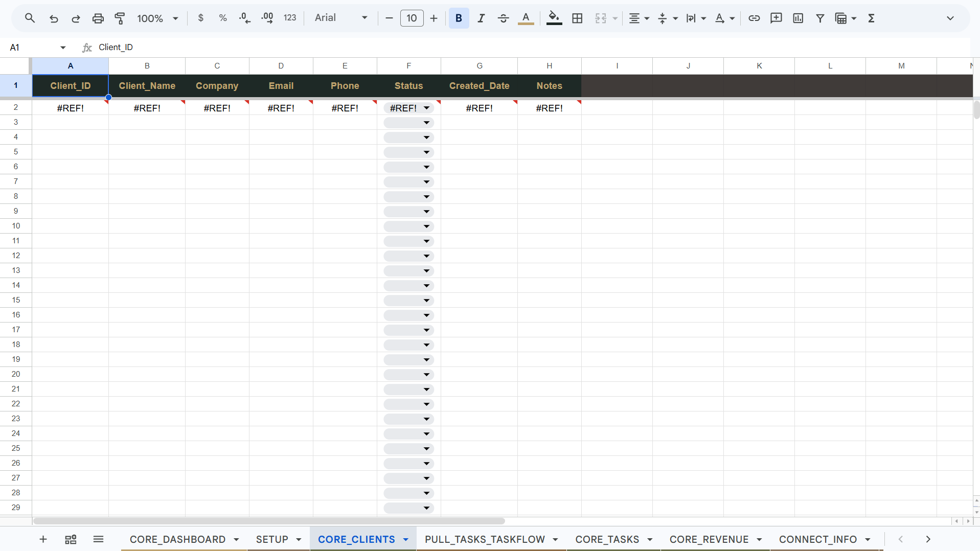Expand text wrapping options

click(x=704, y=18)
